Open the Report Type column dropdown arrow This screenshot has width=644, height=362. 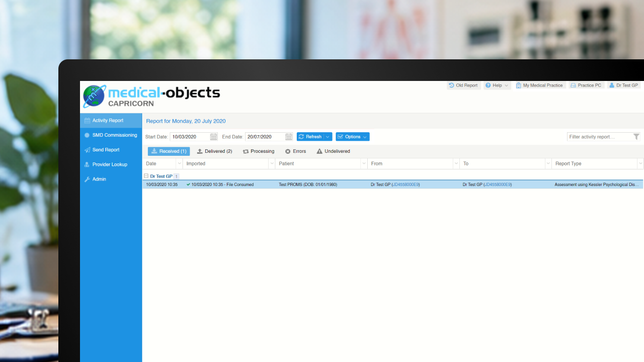coord(640,163)
